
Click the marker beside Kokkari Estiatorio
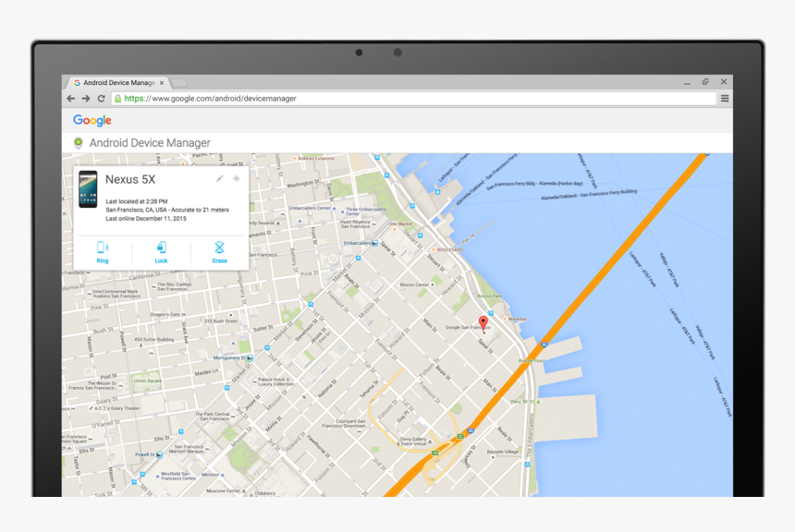tap(295, 159)
